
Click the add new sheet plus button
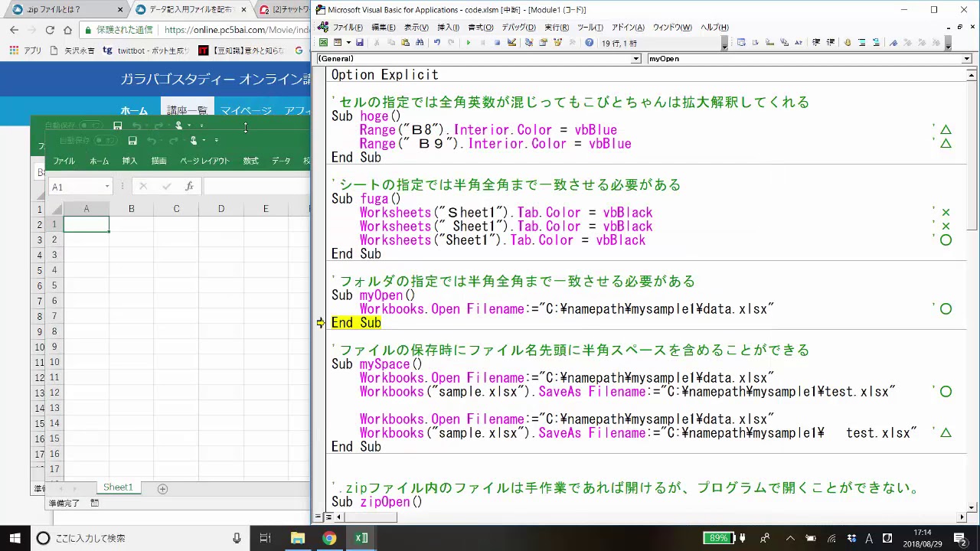162,488
